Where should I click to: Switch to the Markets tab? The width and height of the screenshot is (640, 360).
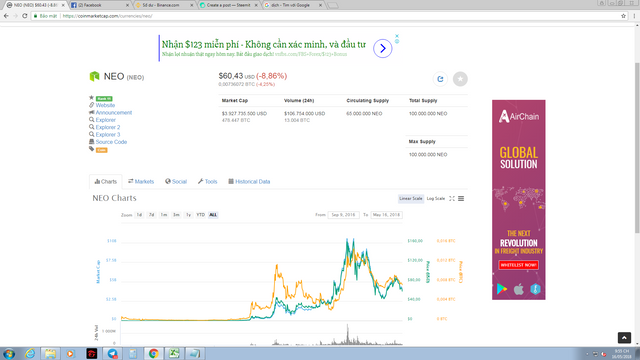pyautogui.click(x=141, y=182)
